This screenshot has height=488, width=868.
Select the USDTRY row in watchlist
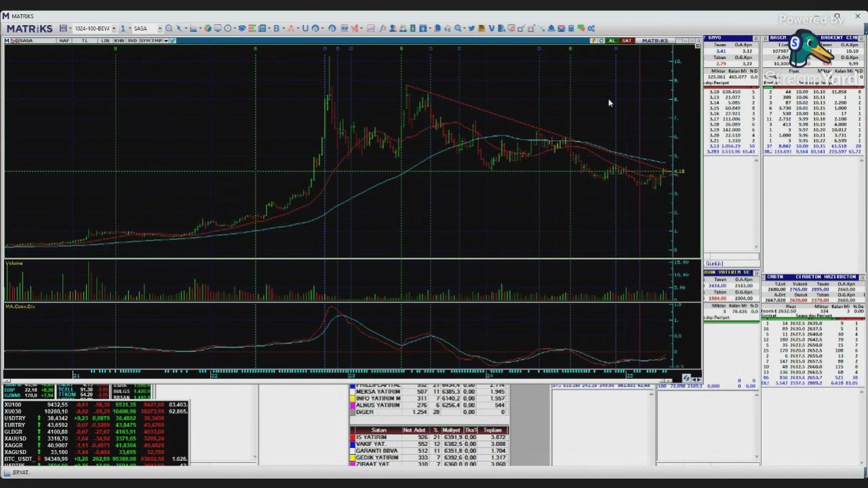click(x=96, y=418)
